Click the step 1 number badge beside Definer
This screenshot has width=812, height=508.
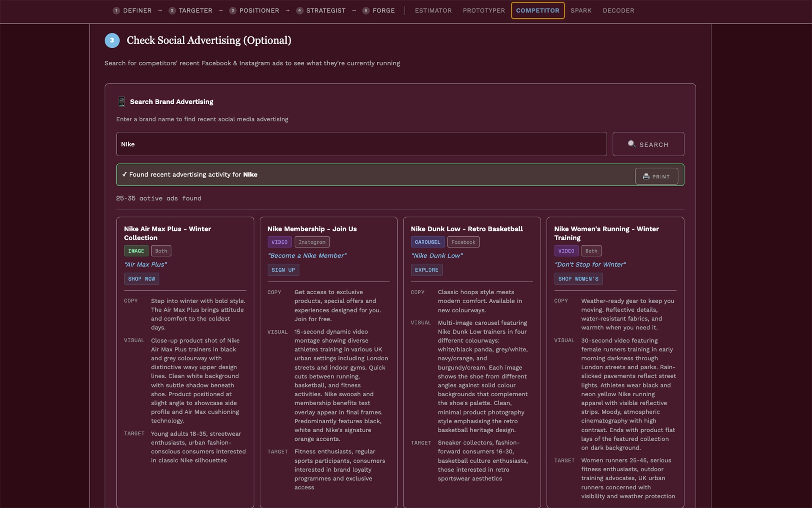[x=116, y=11]
